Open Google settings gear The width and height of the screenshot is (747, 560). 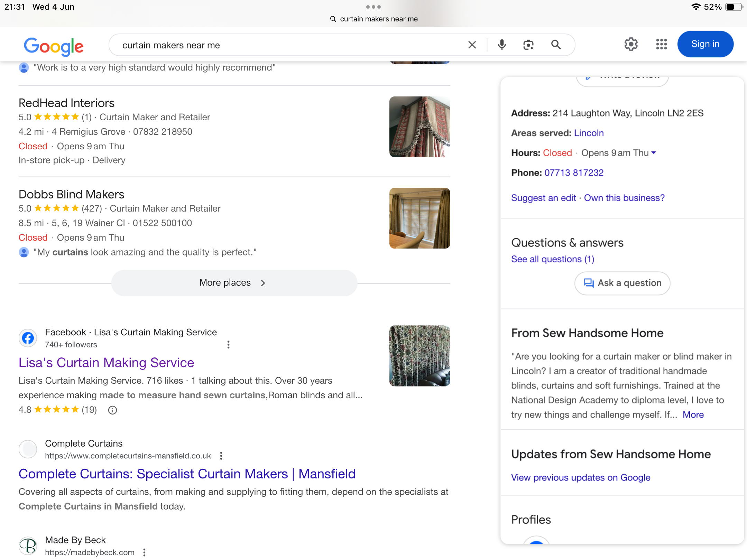[x=631, y=44]
